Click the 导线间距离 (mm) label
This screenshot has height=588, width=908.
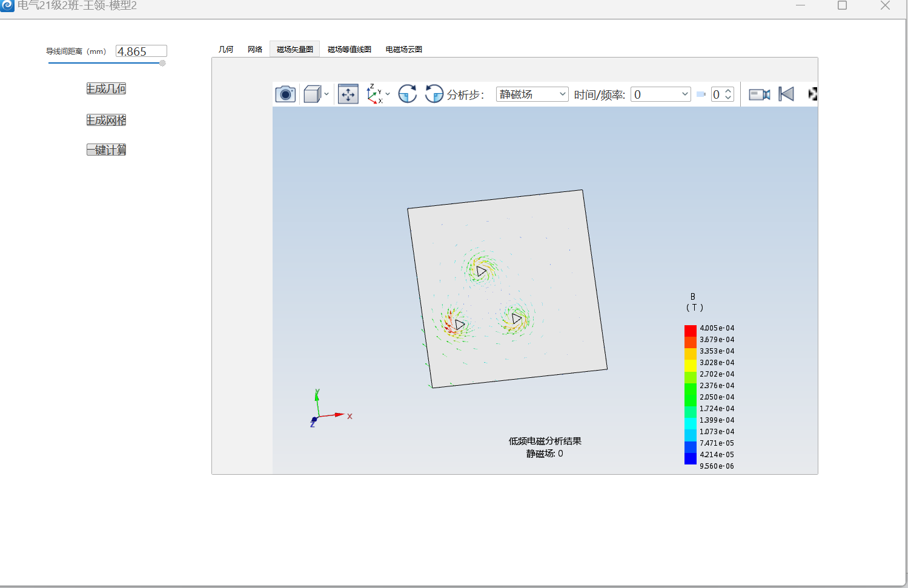76,51
